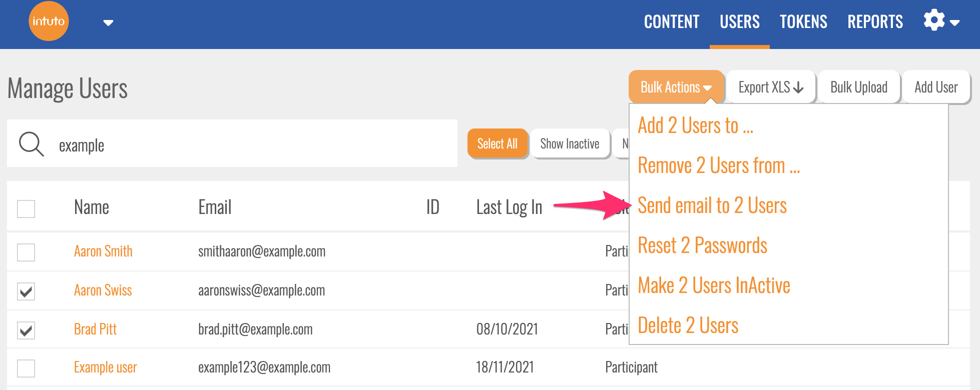Click Export XLS download button
The image size is (980, 390).
tap(771, 87)
